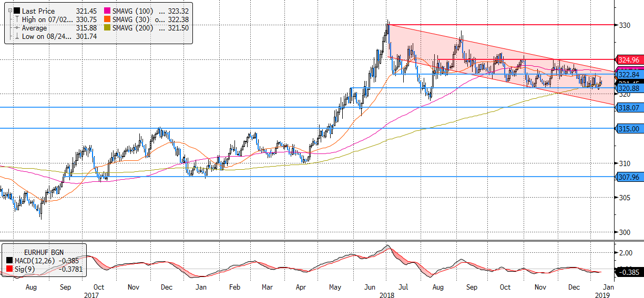Click the 2.00 label on MACD axis
Image resolution: width=644 pixels, height=298 pixels.
click(x=627, y=252)
